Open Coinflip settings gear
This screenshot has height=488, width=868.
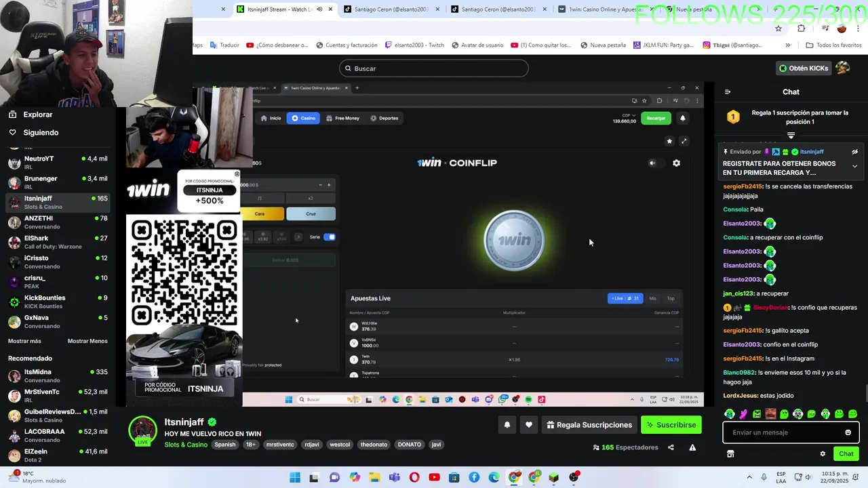[676, 163]
